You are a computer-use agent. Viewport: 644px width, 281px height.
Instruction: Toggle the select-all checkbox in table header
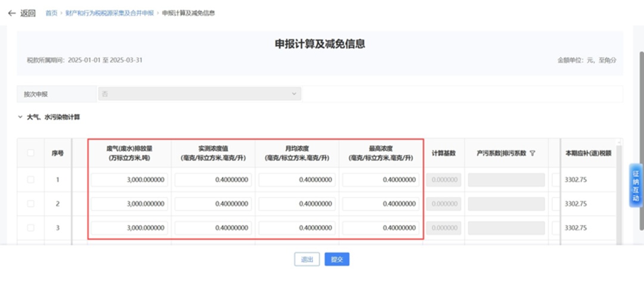pyautogui.click(x=30, y=153)
